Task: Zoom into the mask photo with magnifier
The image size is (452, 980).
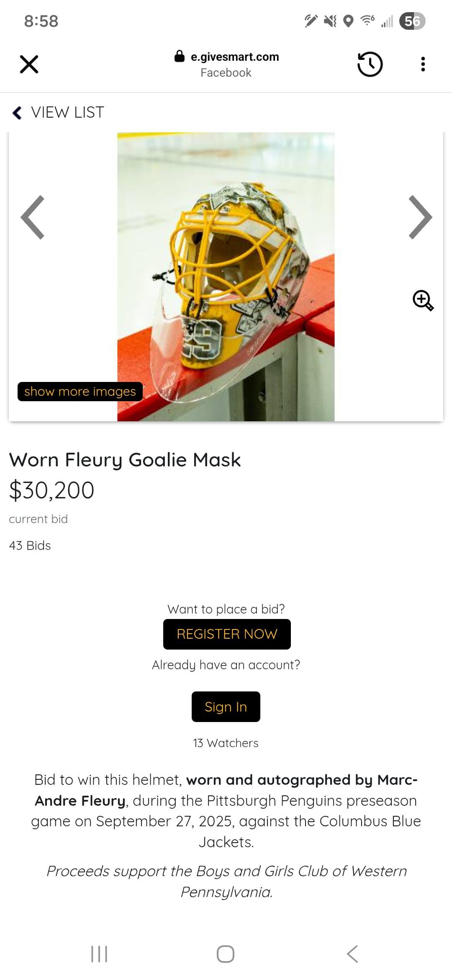Action: tap(423, 300)
